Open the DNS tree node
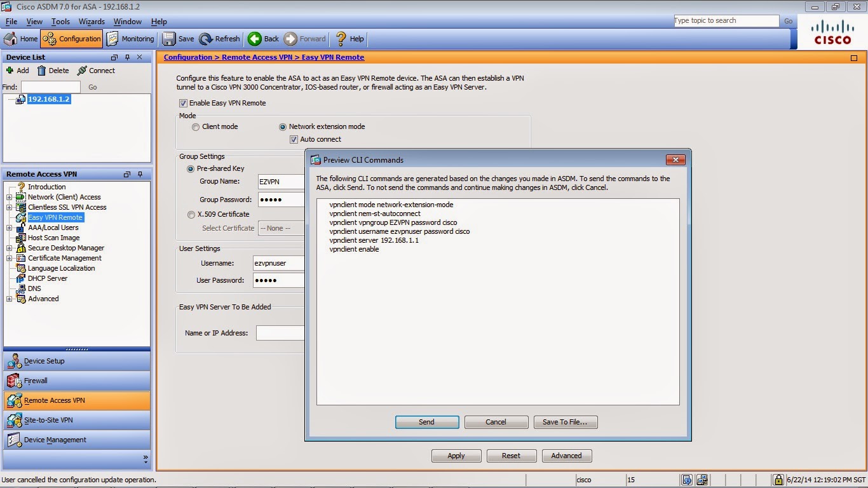The width and height of the screenshot is (868, 488). pos(34,288)
